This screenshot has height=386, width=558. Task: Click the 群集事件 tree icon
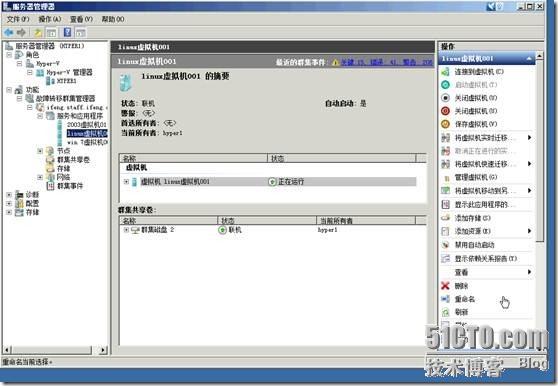(x=51, y=186)
